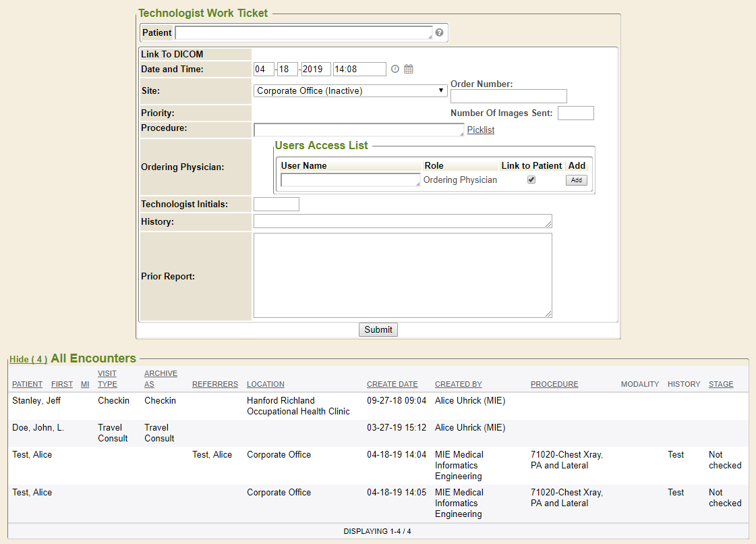Viewport: 756px width, 544px height.
Task: Sort table by Created By header
Action: (x=458, y=384)
